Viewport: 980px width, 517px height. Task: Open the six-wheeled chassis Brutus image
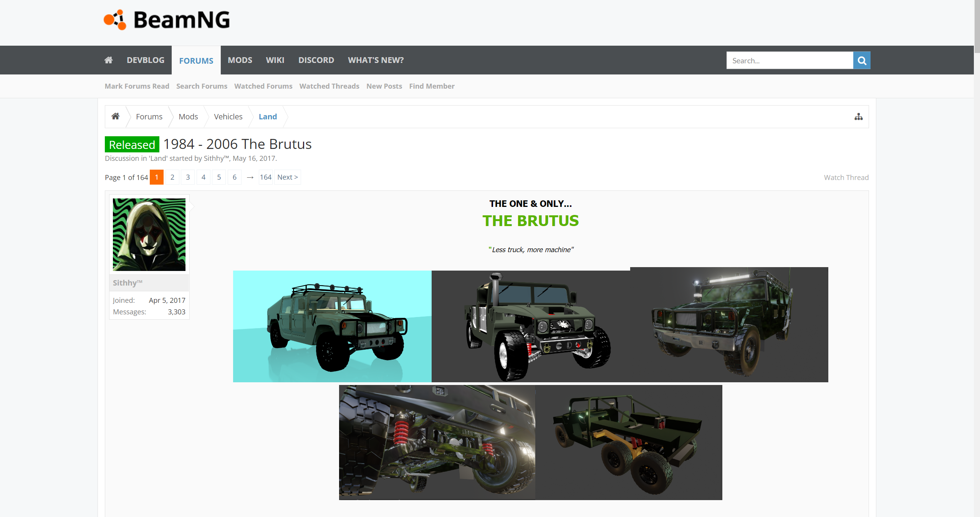pyautogui.click(x=629, y=442)
